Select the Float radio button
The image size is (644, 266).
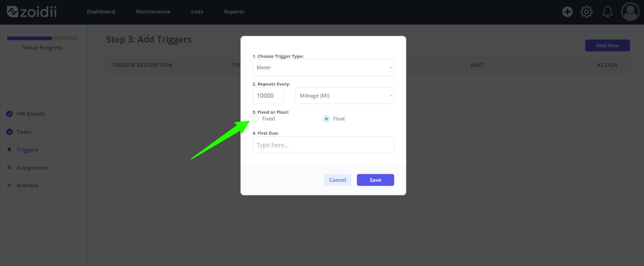coord(326,119)
